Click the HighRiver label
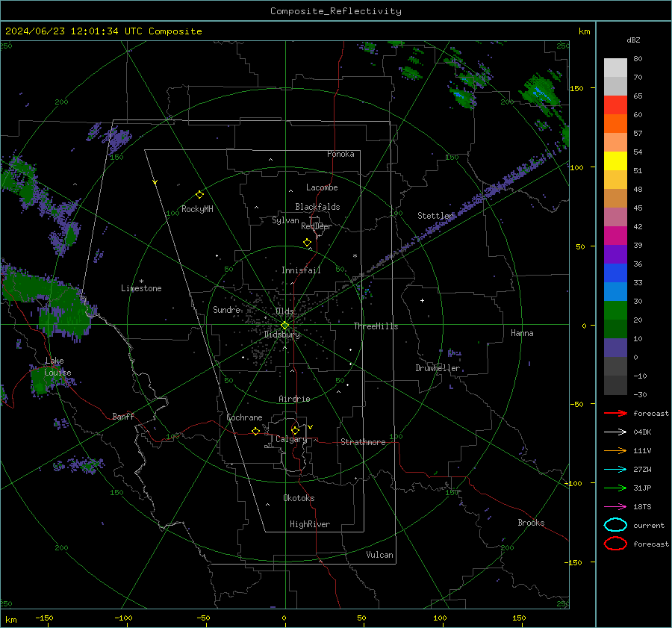Viewport: 672px width, 628px height. (x=310, y=524)
